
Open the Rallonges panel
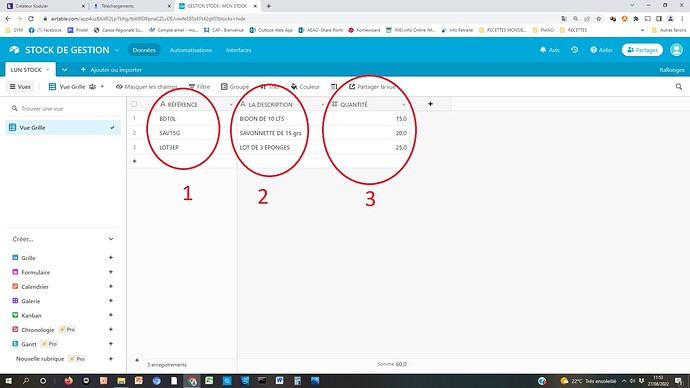pyautogui.click(x=672, y=70)
